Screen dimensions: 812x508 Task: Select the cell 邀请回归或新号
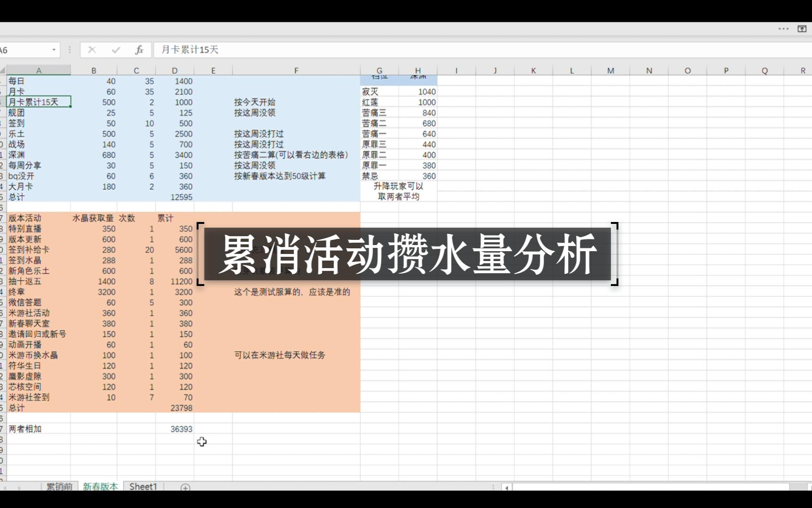click(39, 334)
